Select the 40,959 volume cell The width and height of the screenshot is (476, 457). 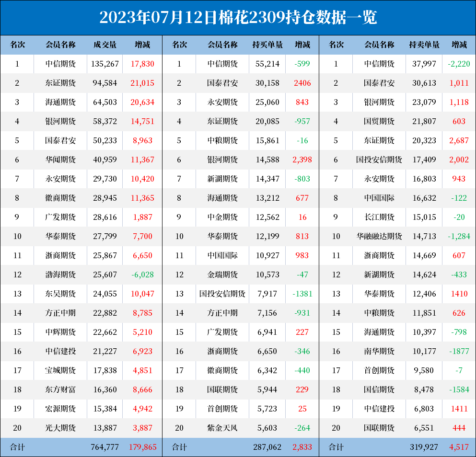pos(104,160)
